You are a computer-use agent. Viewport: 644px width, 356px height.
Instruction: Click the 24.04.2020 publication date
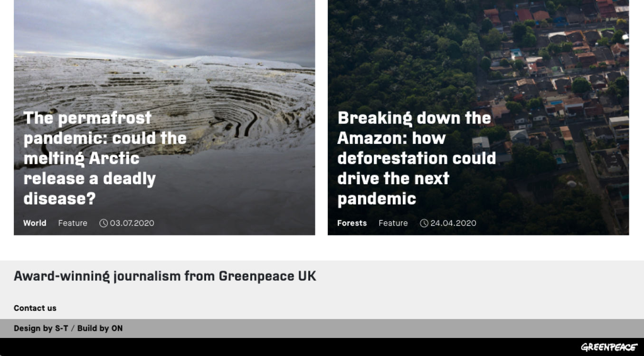453,223
